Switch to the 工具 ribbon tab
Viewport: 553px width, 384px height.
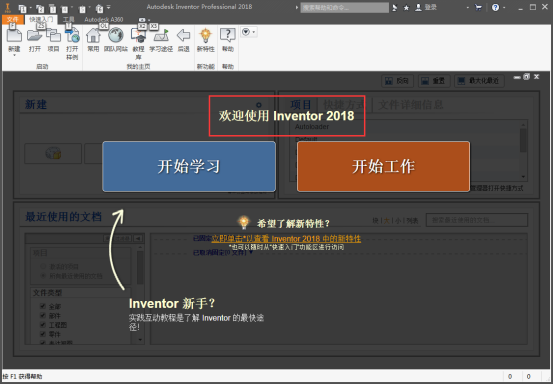pyautogui.click(x=68, y=20)
